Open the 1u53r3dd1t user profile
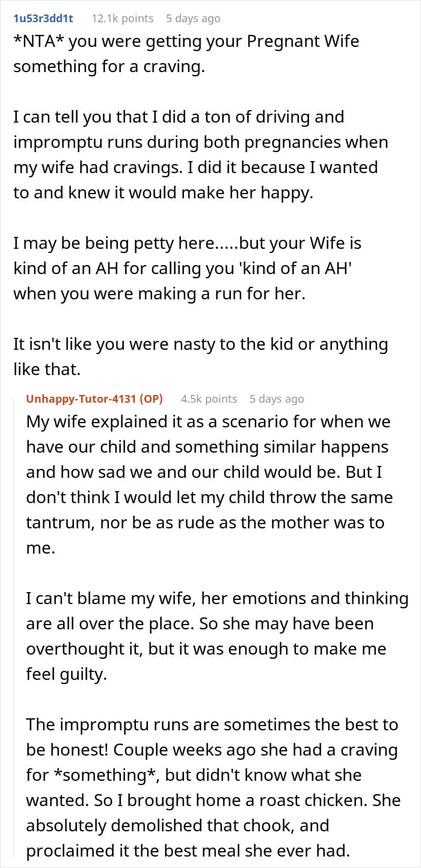Screen dimensions: 421x868 [43, 19]
